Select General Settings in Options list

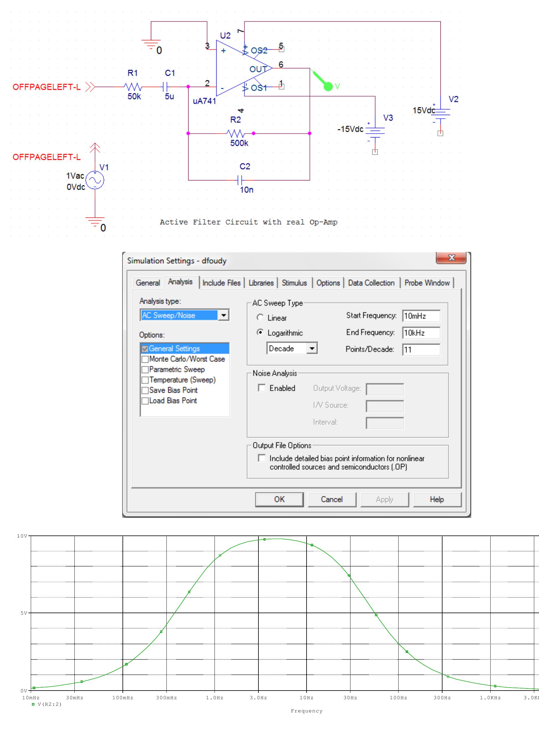185,348
